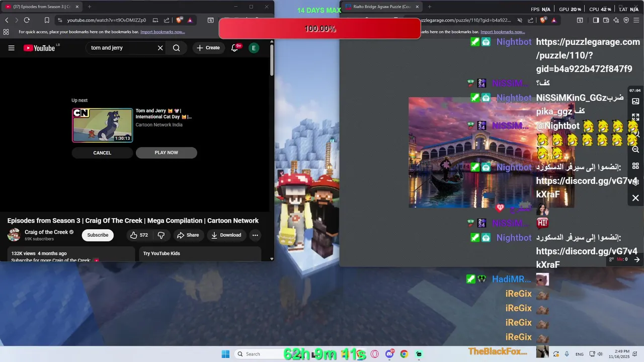Share the YouTube page from address bar
This screenshot has height=362, width=644.
pos(167,20)
